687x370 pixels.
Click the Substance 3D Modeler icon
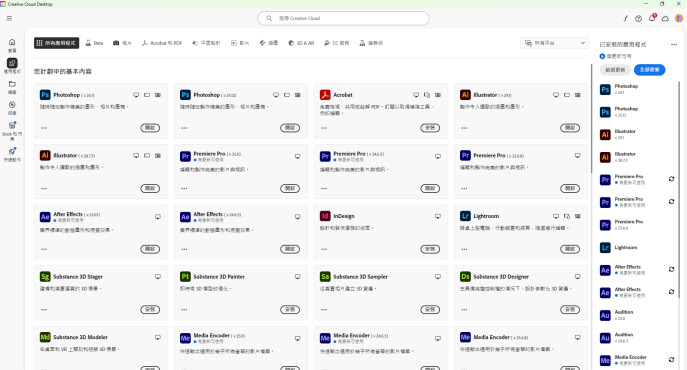click(45, 337)
